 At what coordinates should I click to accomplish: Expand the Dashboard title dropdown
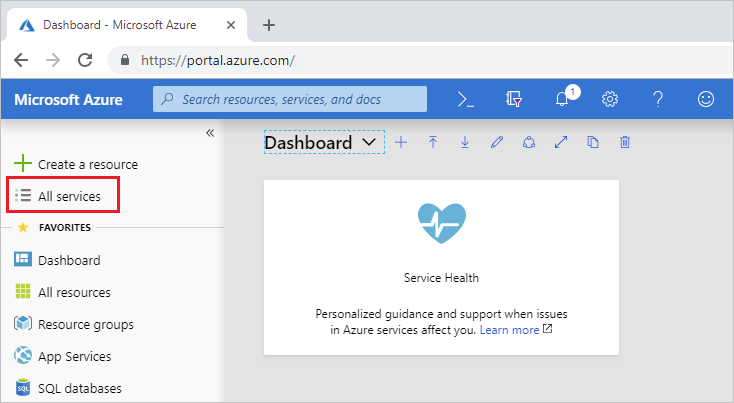[x=369, y=142]
